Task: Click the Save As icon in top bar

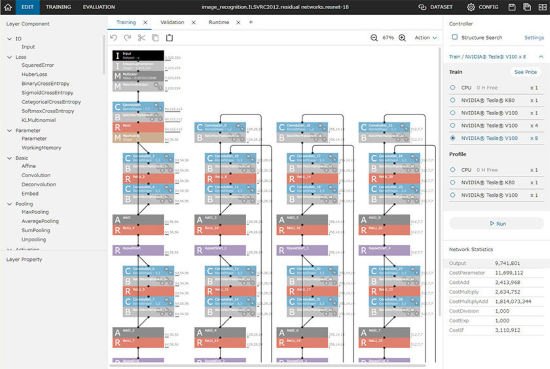Action: (x=527, y=7)
